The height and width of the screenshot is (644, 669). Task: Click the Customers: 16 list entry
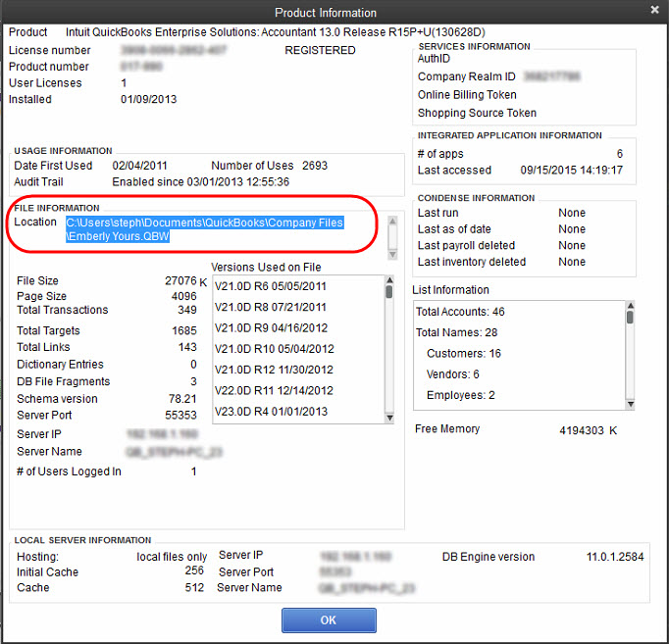464,353
